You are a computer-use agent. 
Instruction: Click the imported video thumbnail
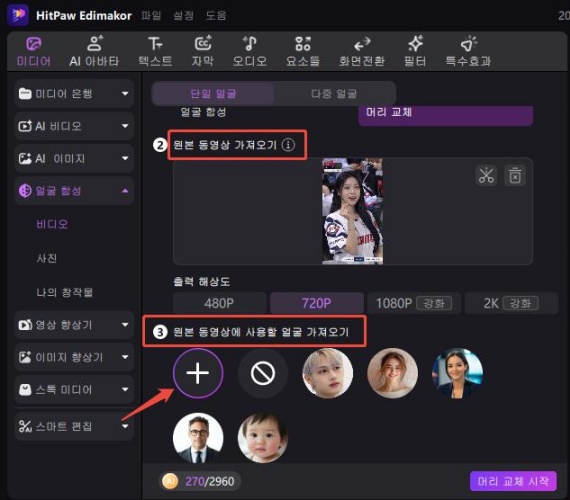tap(352, 211)
